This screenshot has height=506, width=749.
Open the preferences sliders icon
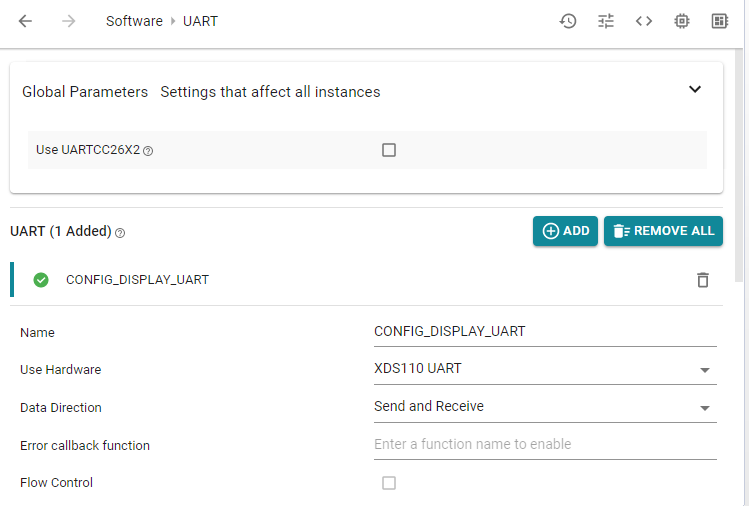point(606,21)
